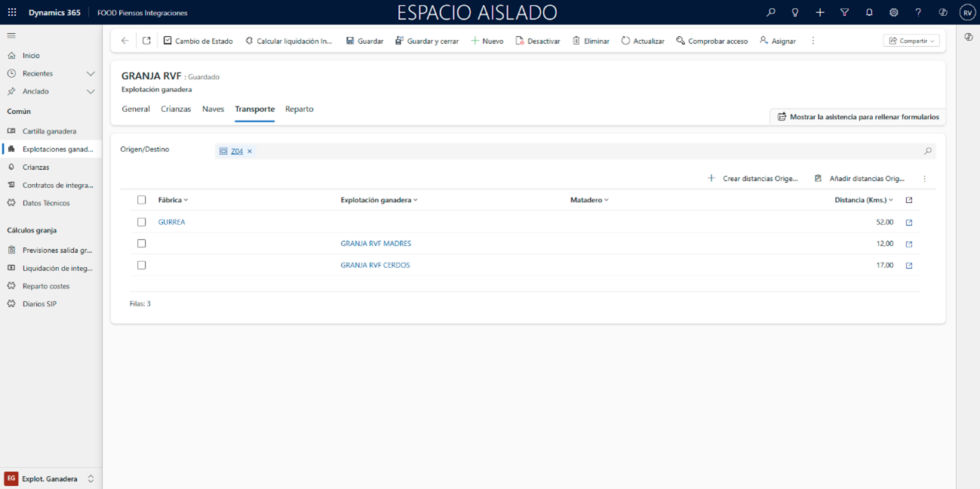Open record in new window icon
Image resolution: width=980 pixels, height=489 pixels.
146,41
